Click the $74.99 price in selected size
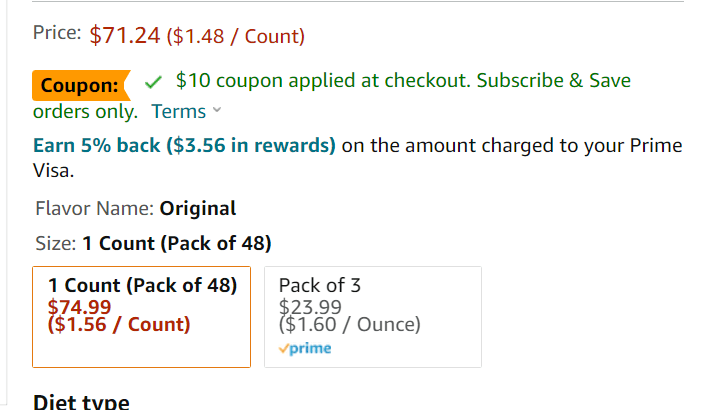Image resolution: width=707 pixels, height=410 pixels. [x=80, y=307]
